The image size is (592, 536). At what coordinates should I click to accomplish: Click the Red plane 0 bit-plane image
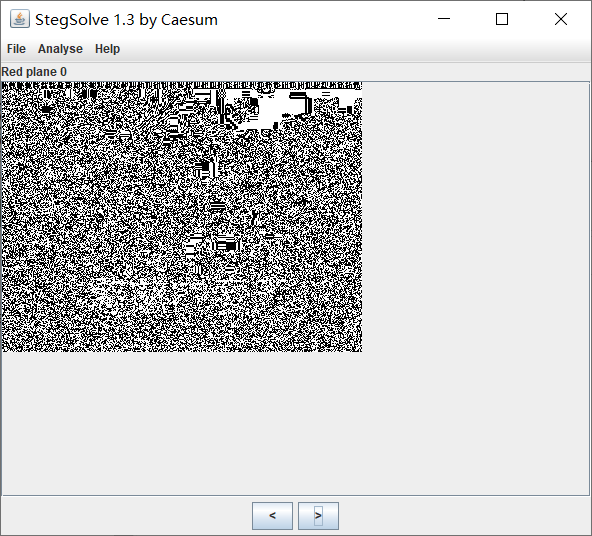[182, 217]
